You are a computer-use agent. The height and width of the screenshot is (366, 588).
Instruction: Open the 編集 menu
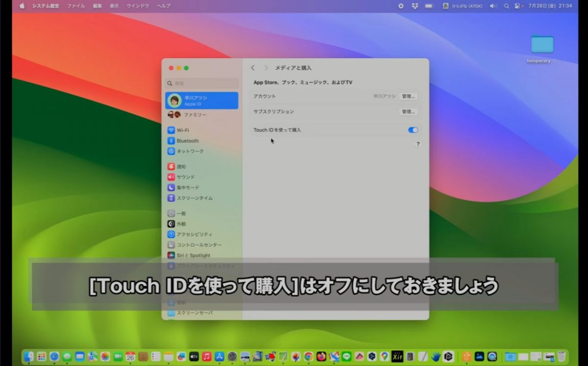coord(98,6)
